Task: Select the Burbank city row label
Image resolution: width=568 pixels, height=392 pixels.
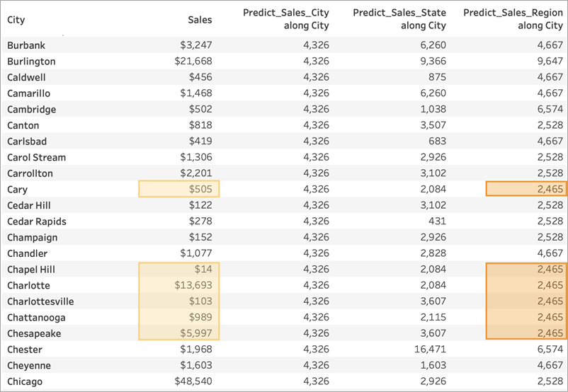Action: tap(26, 45)
